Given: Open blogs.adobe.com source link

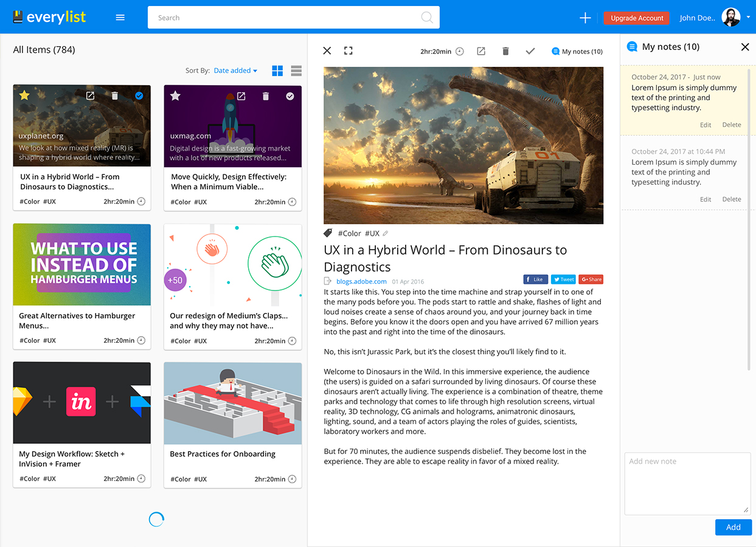Looking at the screenshot, I should click(361, 281).
